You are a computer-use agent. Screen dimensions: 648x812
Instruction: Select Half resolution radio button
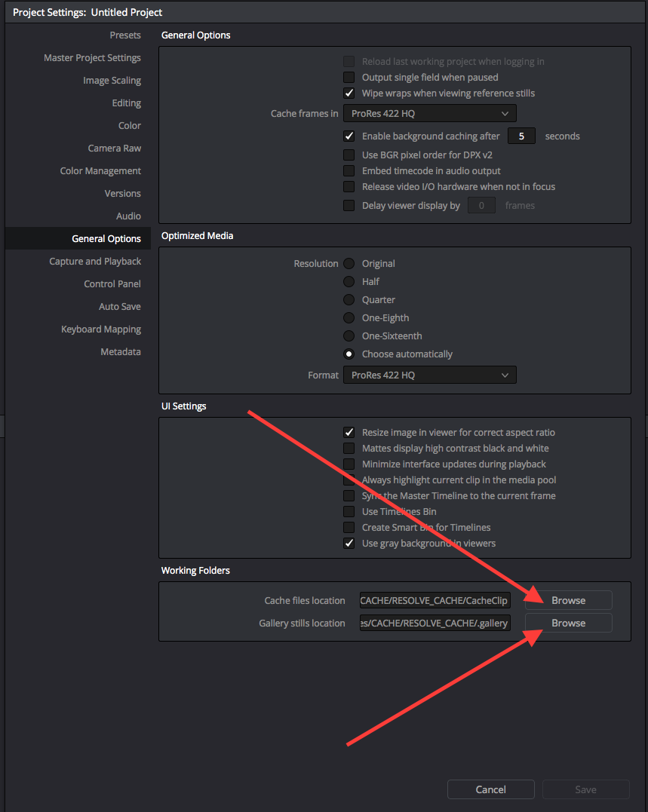coord(349,282)
